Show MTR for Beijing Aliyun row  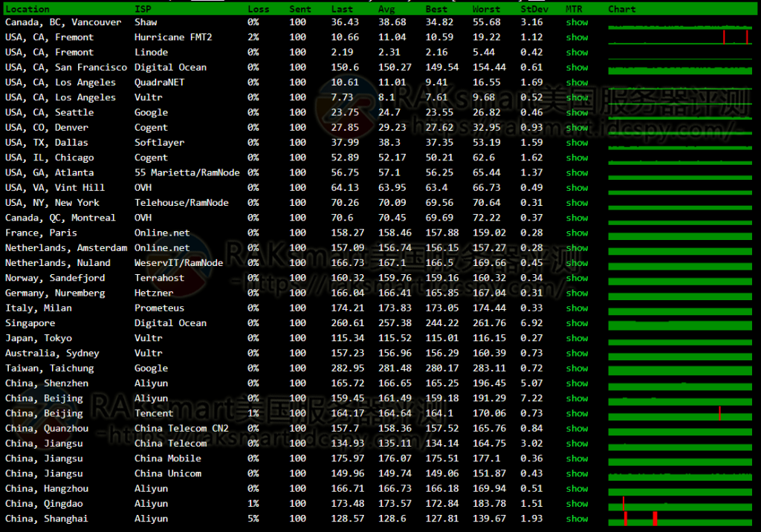(x=577, y=398)
